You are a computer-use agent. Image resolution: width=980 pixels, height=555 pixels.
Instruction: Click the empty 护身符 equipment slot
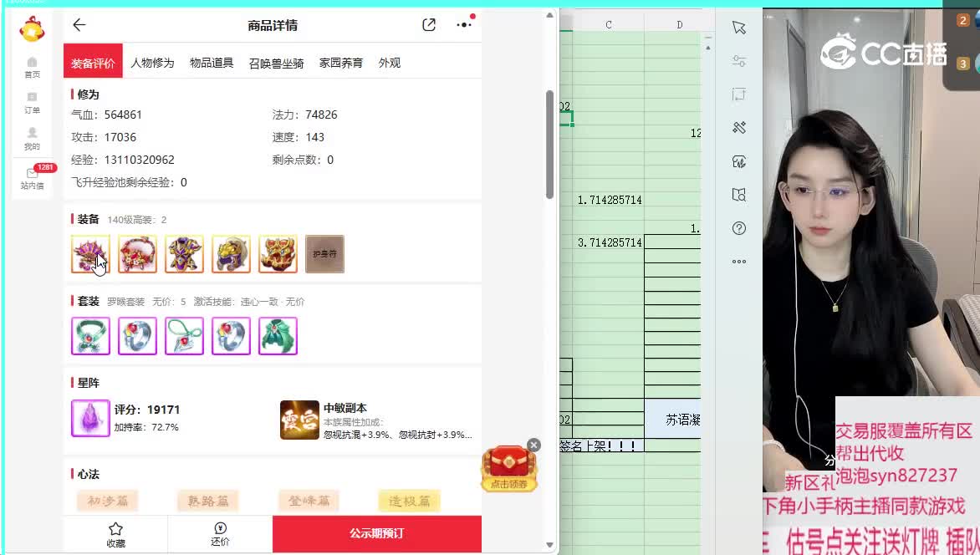pos(325,254)
